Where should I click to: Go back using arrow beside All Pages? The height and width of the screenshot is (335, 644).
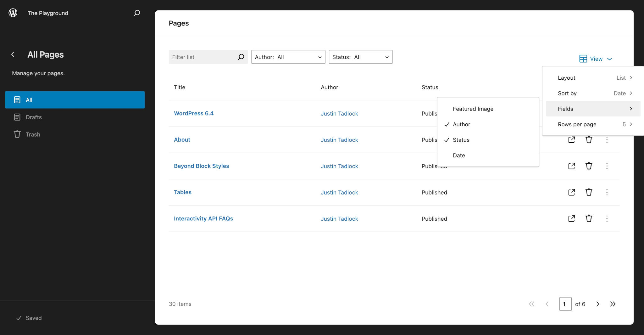[13, 54]
